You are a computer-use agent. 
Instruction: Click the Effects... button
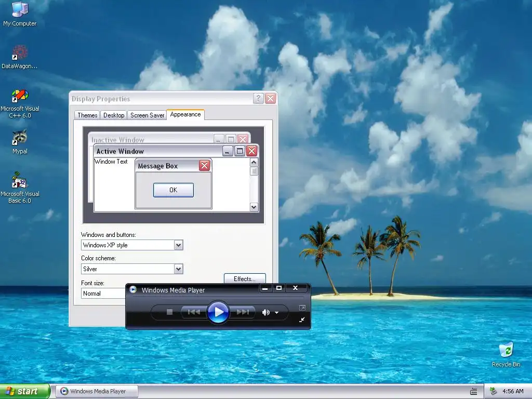tap(245, 278)
